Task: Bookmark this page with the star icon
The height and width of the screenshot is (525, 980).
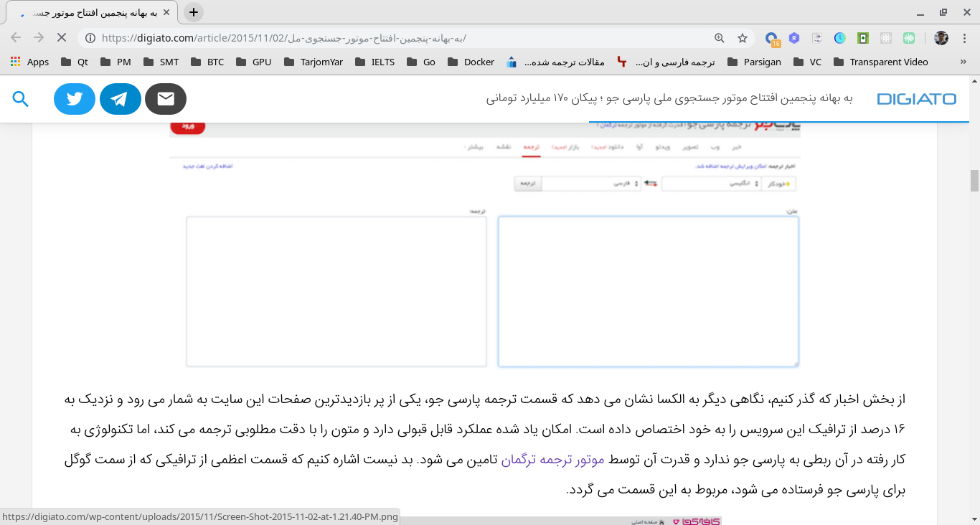Action: [743, 38]
